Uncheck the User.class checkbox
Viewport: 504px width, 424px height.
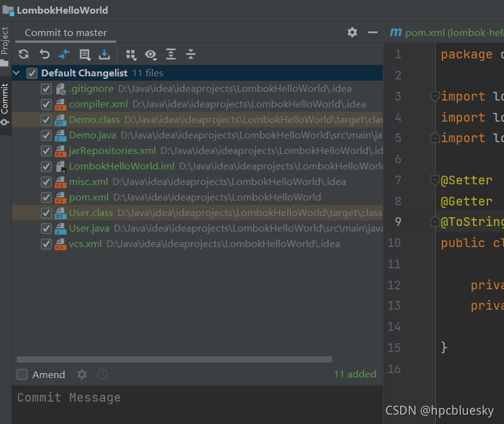[46, 213]
